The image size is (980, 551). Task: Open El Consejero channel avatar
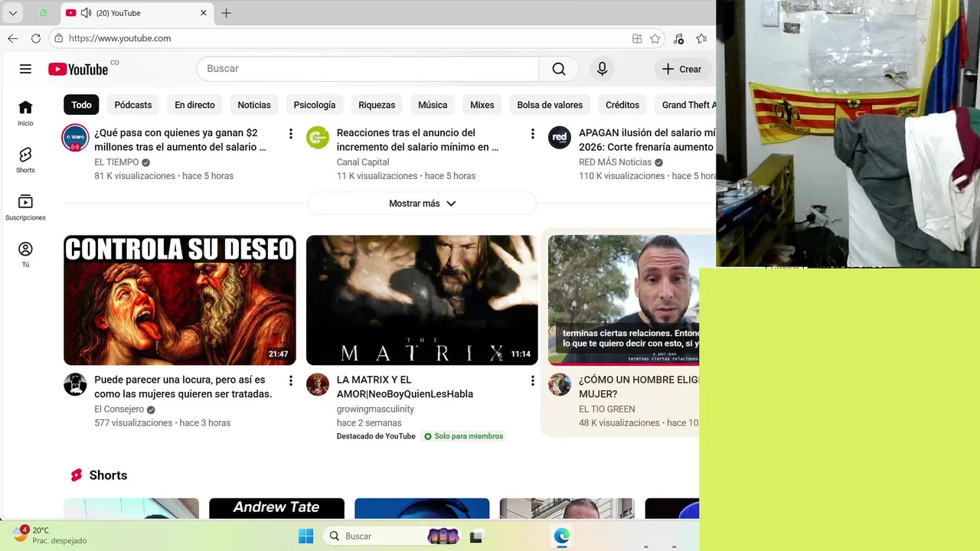[75, 384]
